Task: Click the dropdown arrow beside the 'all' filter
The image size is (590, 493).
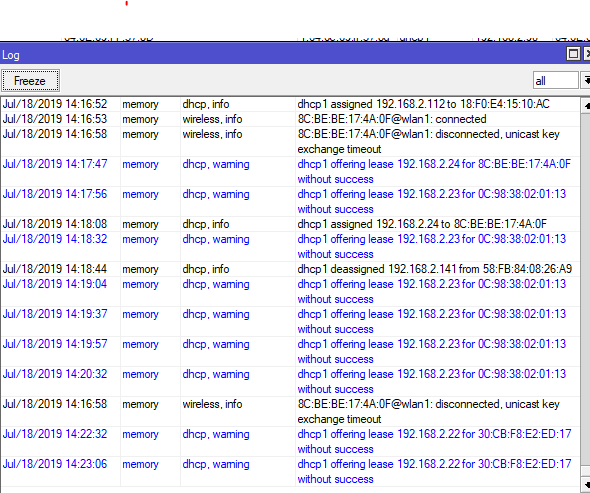Action: [x=586, y=81]
